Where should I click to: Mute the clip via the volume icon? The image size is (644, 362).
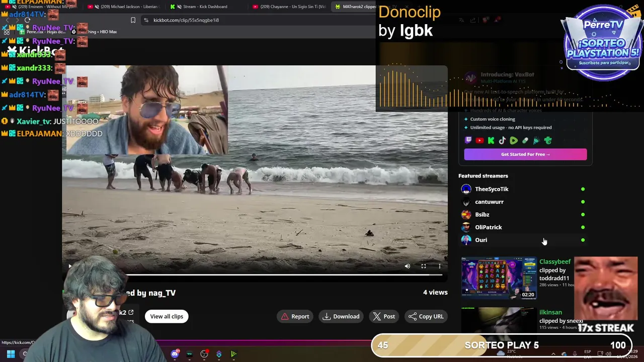(x=408, y=266)
